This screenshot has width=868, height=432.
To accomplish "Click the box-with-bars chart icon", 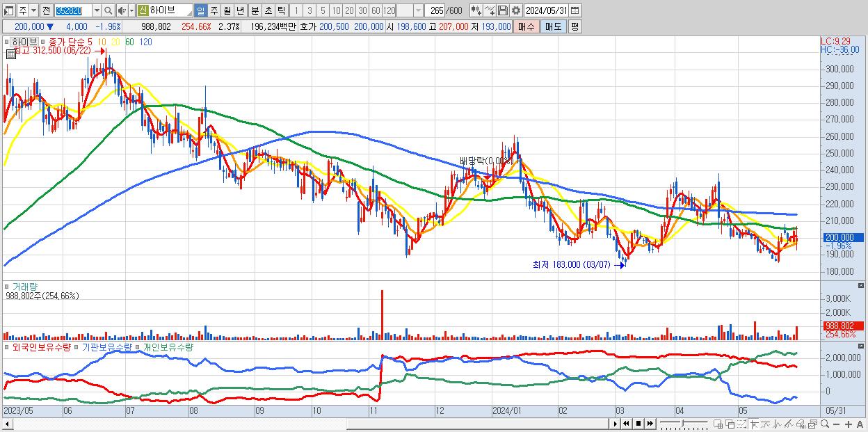I will pyautogui.click(x=801, y=424).
